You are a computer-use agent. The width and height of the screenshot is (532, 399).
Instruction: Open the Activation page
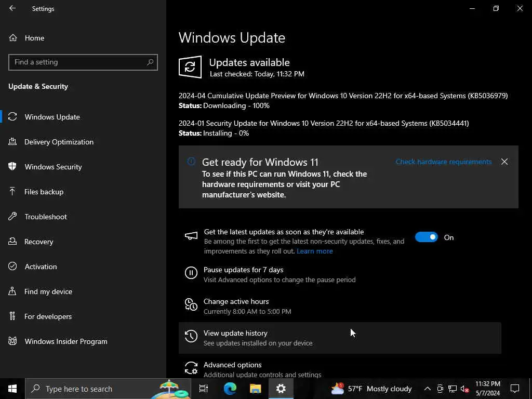click(83, 267)
